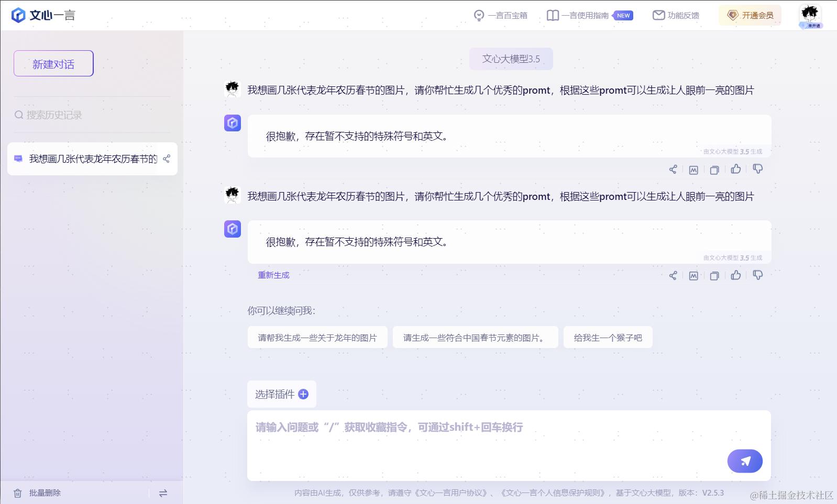Click the first user message avatar
The height and width of the screenshot is (504, 837).
(232, 89)
